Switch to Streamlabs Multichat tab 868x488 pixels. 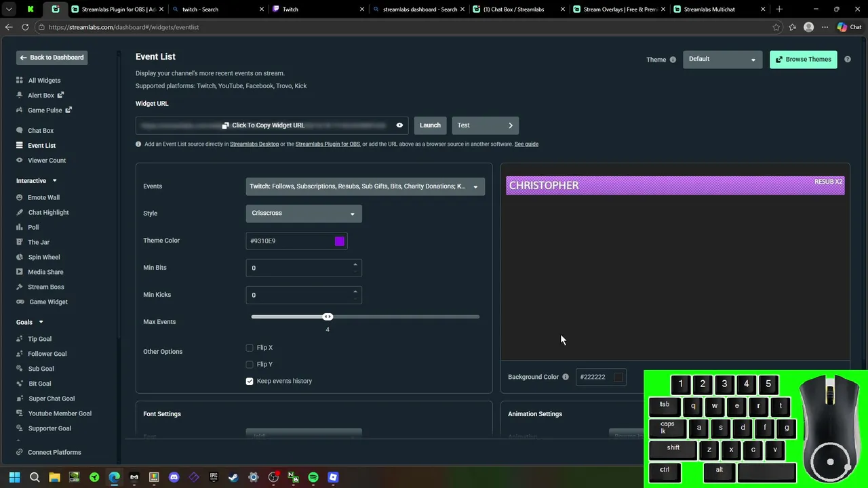(x=719, y=9)
